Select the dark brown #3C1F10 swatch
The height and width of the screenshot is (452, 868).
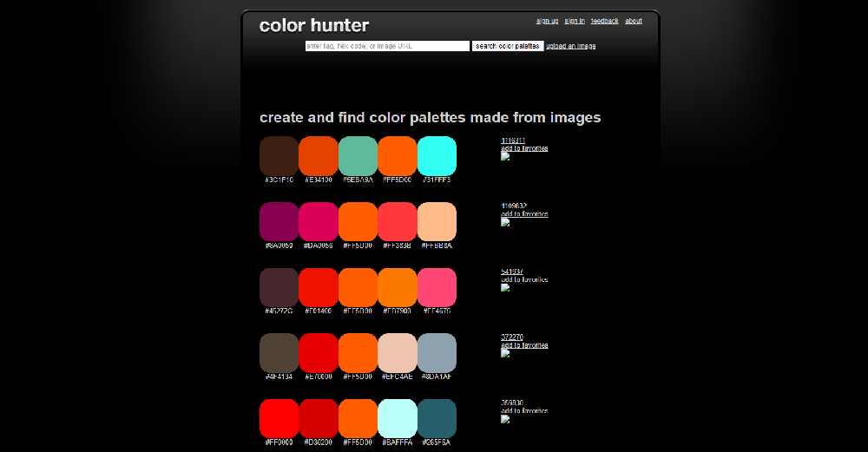point(279,156)
